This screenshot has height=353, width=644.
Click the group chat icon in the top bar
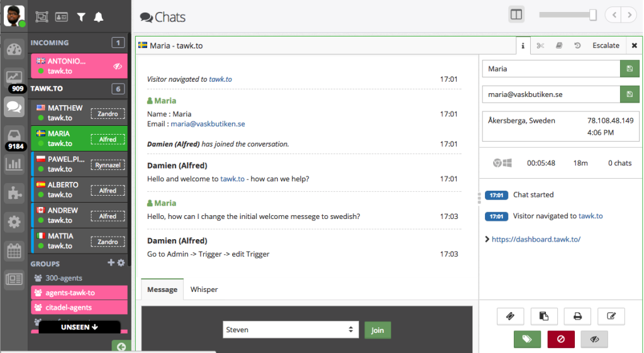[x=42, y=17]
